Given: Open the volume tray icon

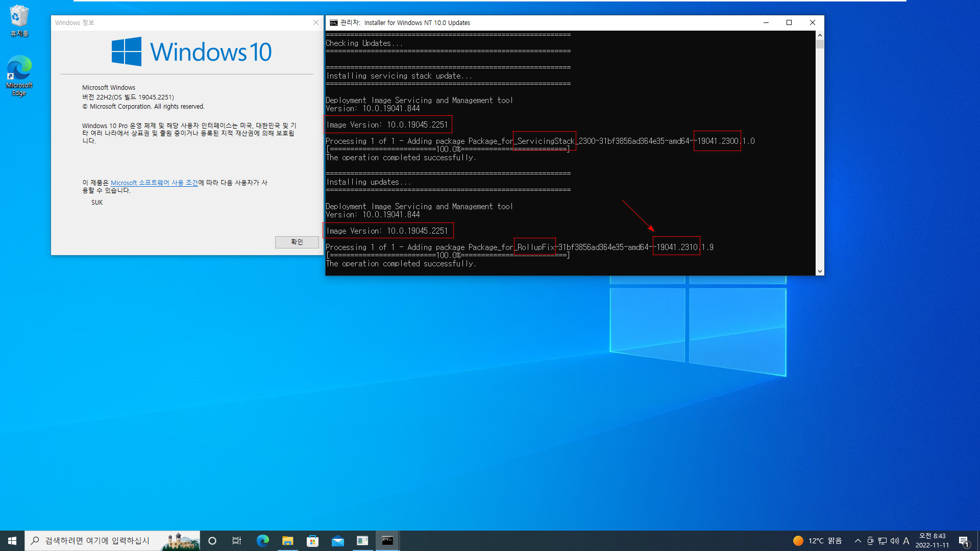Looking at the screenshot, I should [895, 541].
